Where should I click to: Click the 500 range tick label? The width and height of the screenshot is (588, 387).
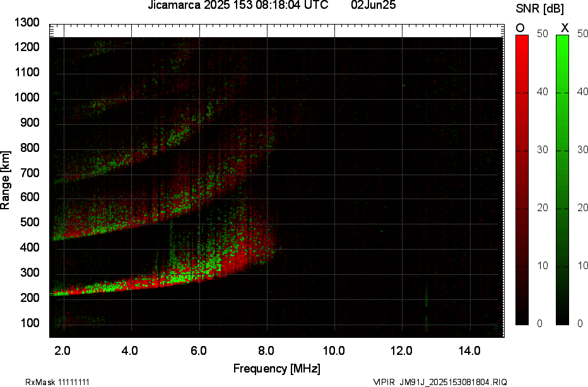pos(30,222)
